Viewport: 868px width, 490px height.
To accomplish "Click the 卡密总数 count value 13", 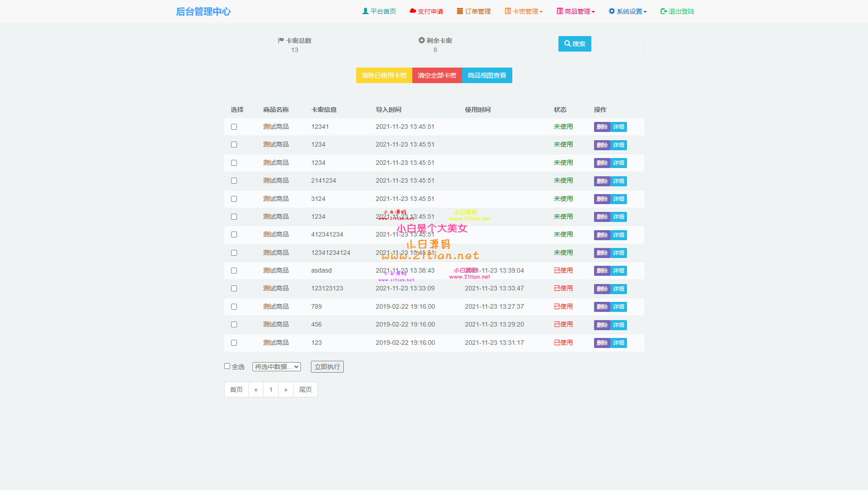I will (x=295, y=50).
